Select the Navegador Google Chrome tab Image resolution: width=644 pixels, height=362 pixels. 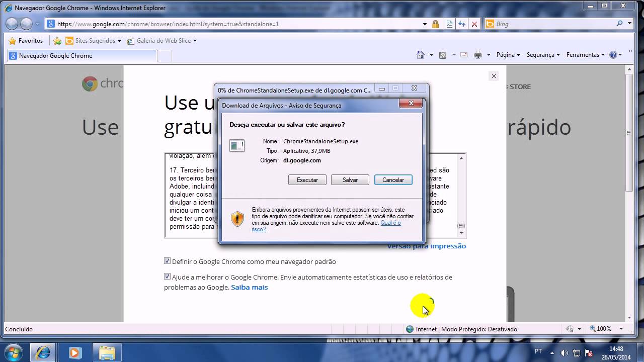coord(82,56)
